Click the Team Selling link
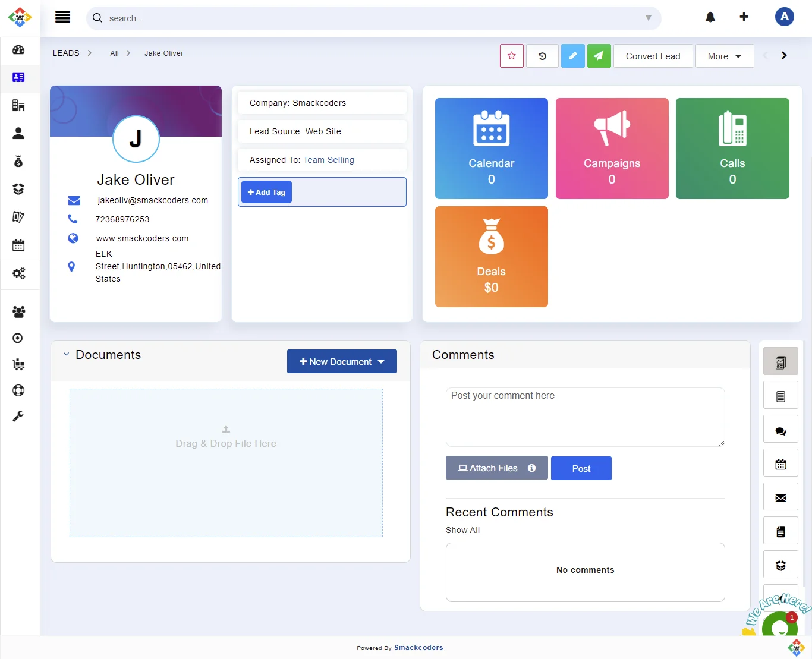 click(328, 160)
